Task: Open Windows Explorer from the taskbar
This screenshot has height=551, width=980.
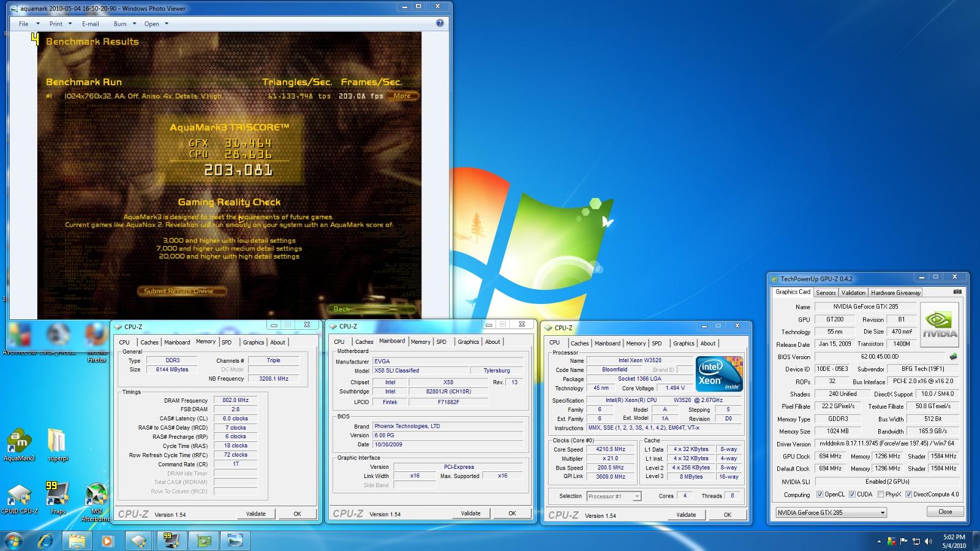Action: [77, 541]
